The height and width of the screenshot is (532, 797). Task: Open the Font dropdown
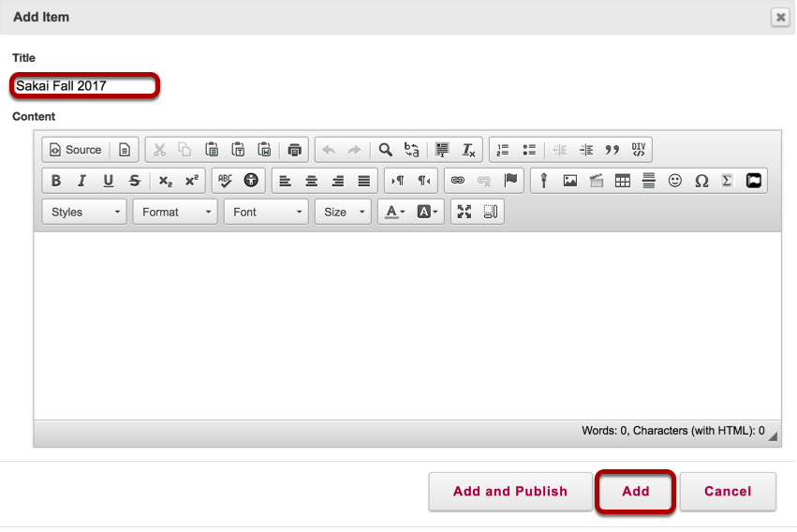[266, 212]
